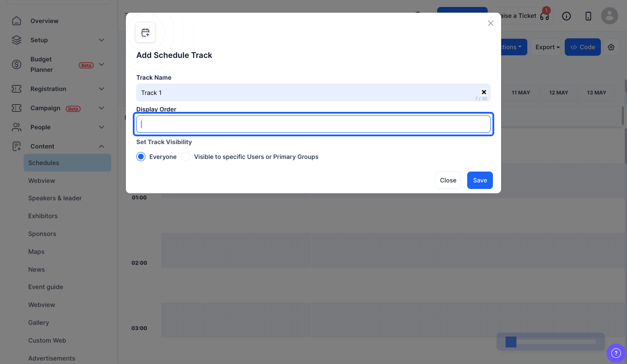Click the Budget Planner dollar icon
The image size is (627, 364).
tap(17, 64)
